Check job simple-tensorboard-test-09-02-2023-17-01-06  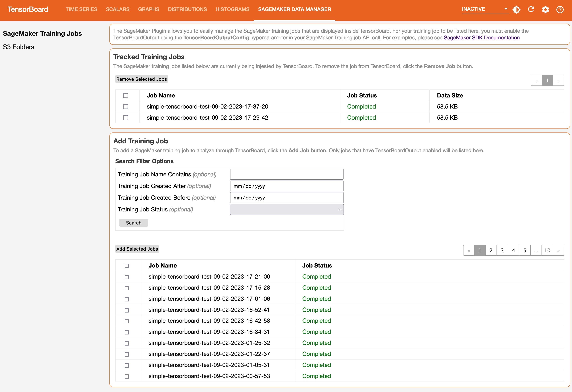click(127, 299)
